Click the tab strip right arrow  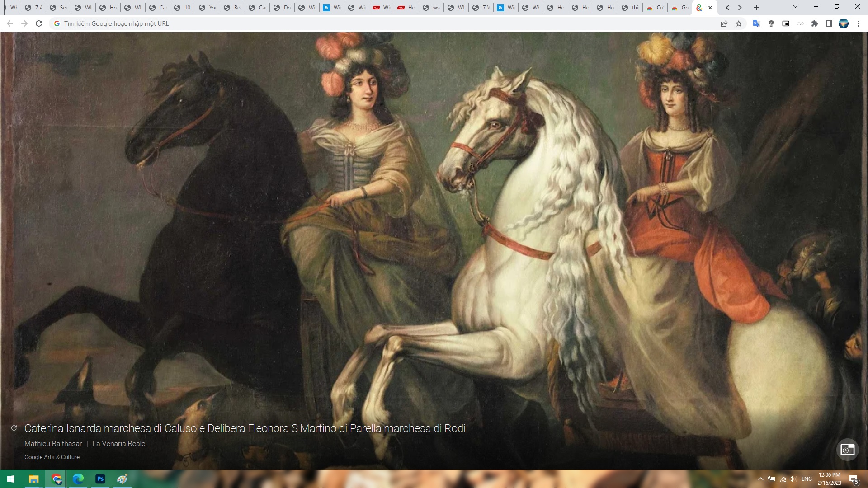740,8
